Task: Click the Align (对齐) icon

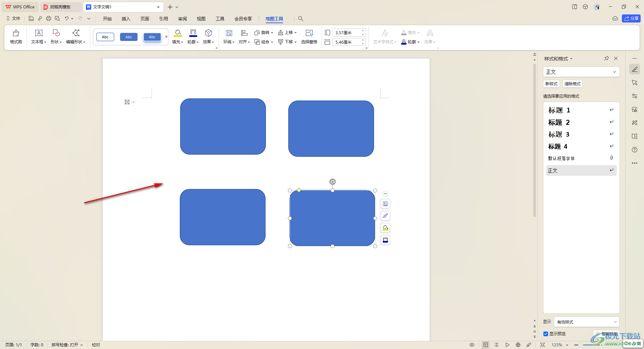Action: [x=244, y=33]
